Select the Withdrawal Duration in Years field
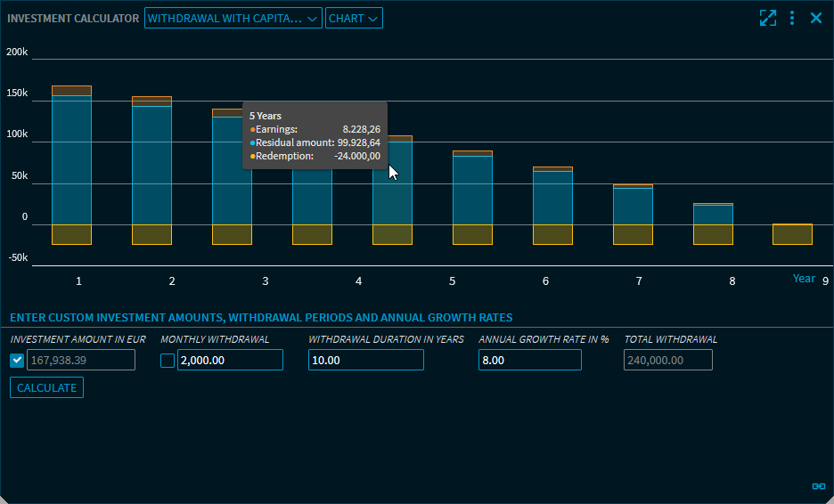834x504 pixels. (x=365, y=360)
